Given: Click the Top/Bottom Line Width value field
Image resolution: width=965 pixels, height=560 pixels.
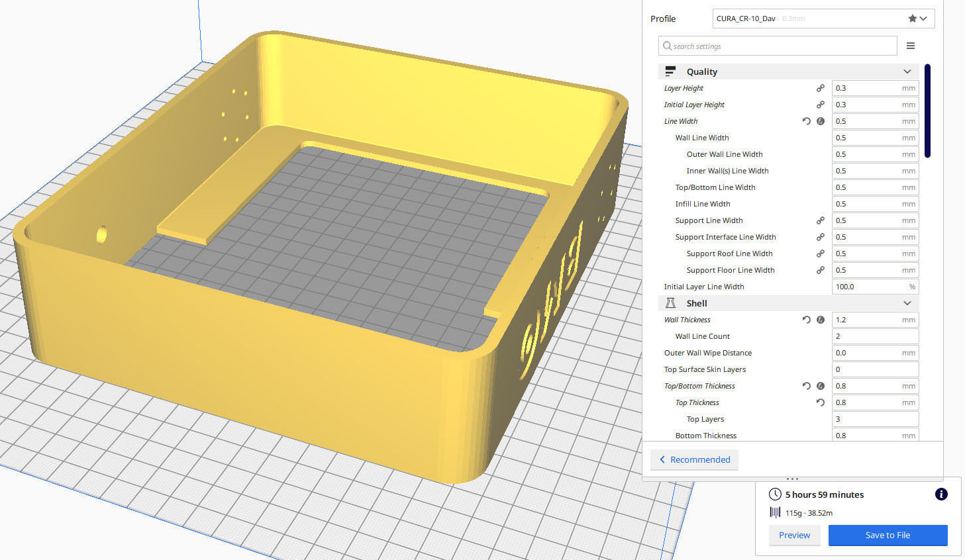Looking at the screenshot, I should point(875,187).
